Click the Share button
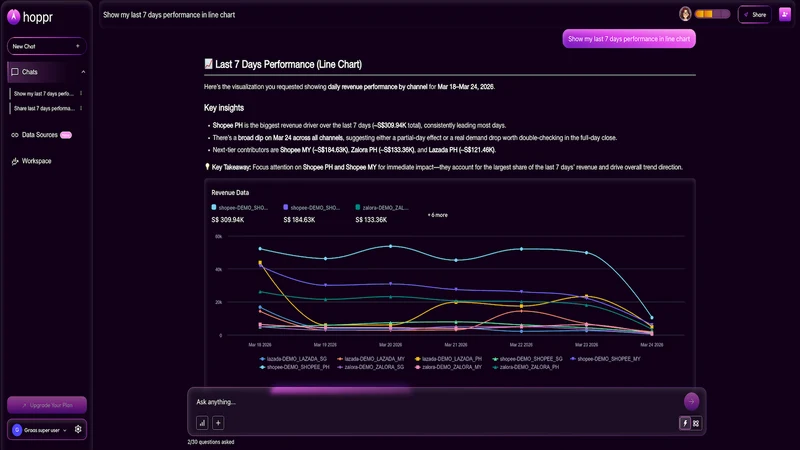The height and width of the screenshot is (450, 800). [x=755, y=15]
